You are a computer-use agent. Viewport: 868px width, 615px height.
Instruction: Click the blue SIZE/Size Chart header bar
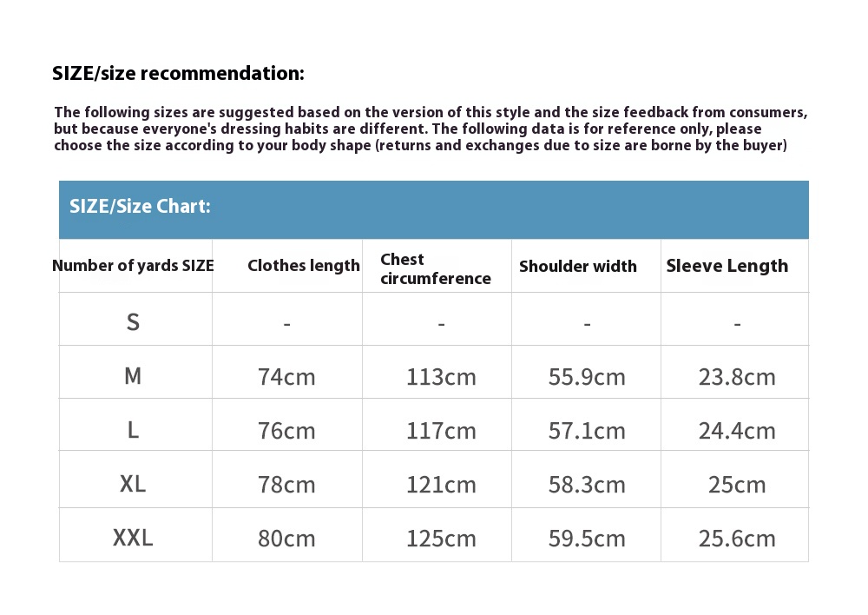[433, 208]
